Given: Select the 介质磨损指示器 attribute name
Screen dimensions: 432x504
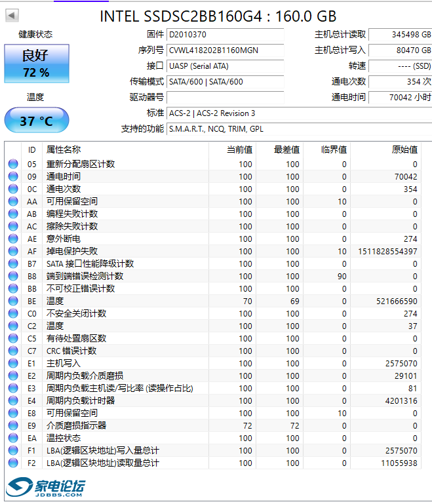Looking at the screenshot, I should coord(76,425).
